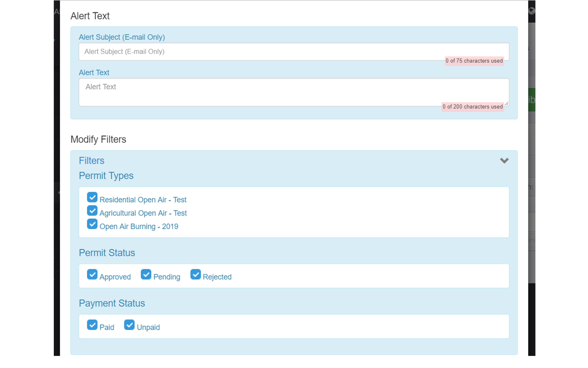This screenshot has width=588, height=368.
Task: Click the 'Alert Subject (E-mail Only)' field label
Action: [122, 37]
